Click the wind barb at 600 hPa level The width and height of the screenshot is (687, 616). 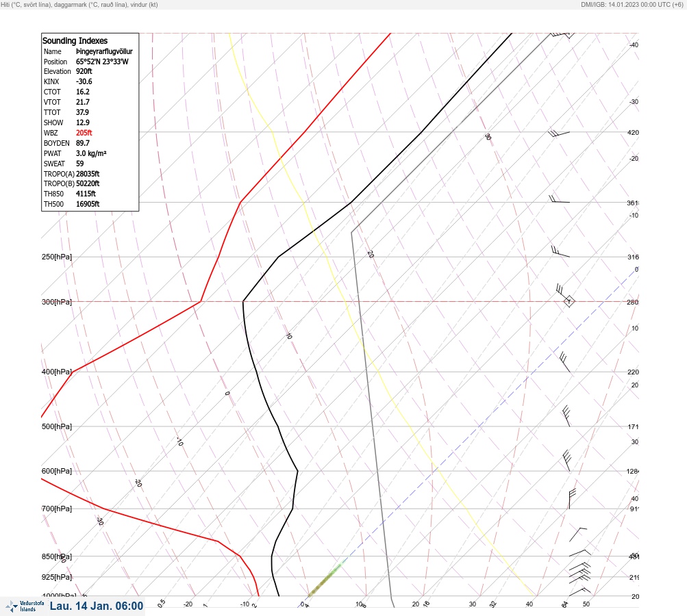(566, 461)
